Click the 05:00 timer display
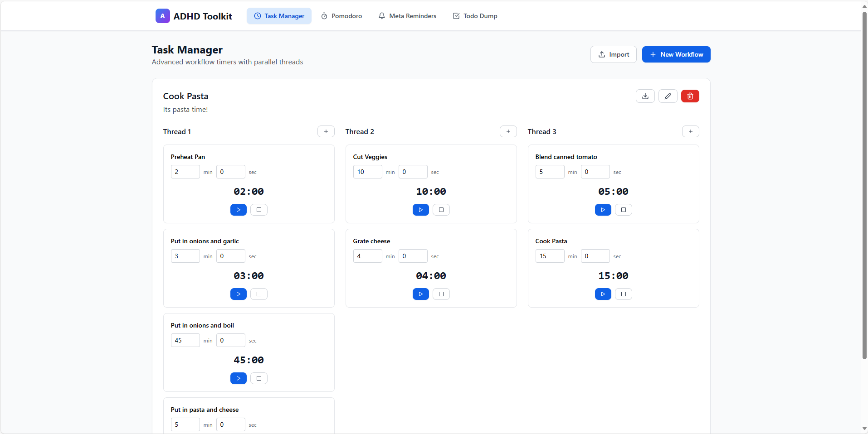Viewport: 868px width, 434px height. pos(614,192)
